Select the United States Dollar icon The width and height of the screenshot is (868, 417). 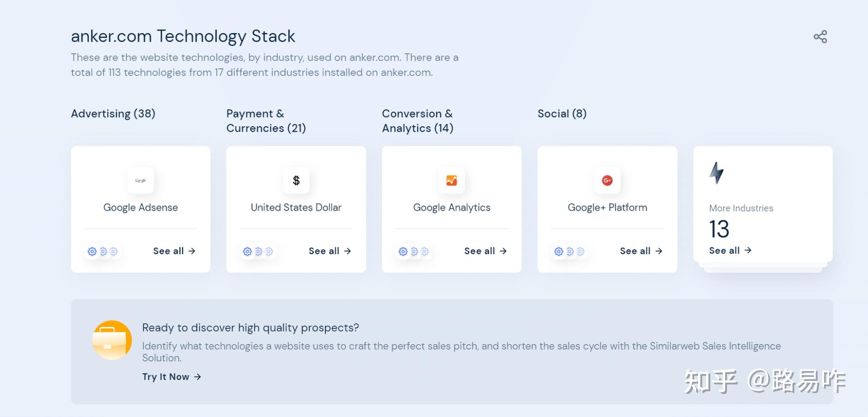click(296, 180)
